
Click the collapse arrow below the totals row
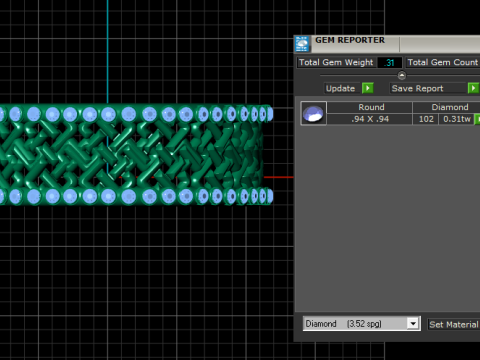pyautogui.click(x=402, y=76)
